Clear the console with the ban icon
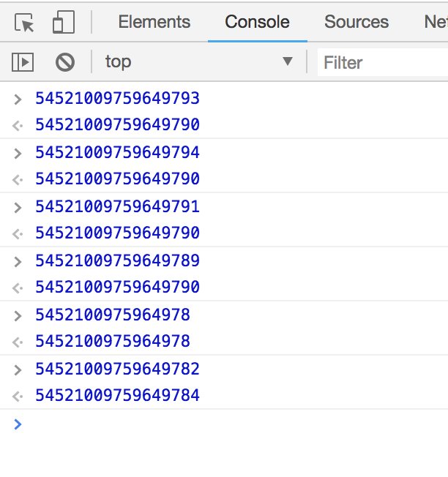448x477 pixels. [x=65, y=62]
